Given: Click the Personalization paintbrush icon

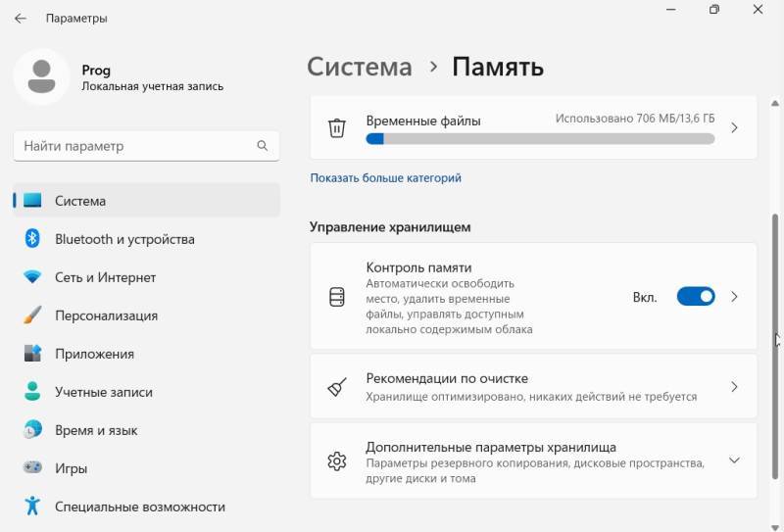Looking at the screenshot, I should (32, 315).
